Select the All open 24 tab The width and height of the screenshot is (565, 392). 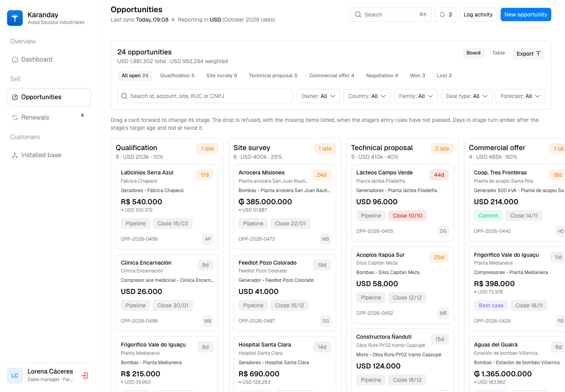click(x=135, y=76)
